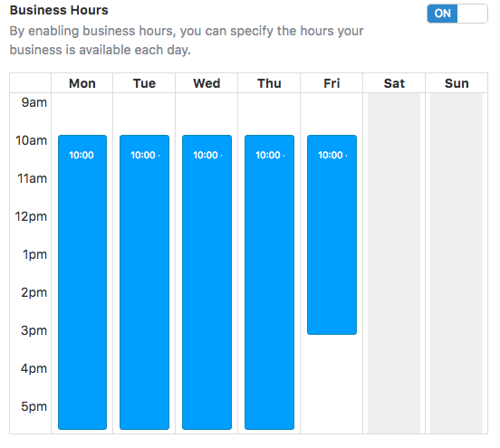500x448 pixels.
Task: Click the Mon column header
Action: [82, 83]
